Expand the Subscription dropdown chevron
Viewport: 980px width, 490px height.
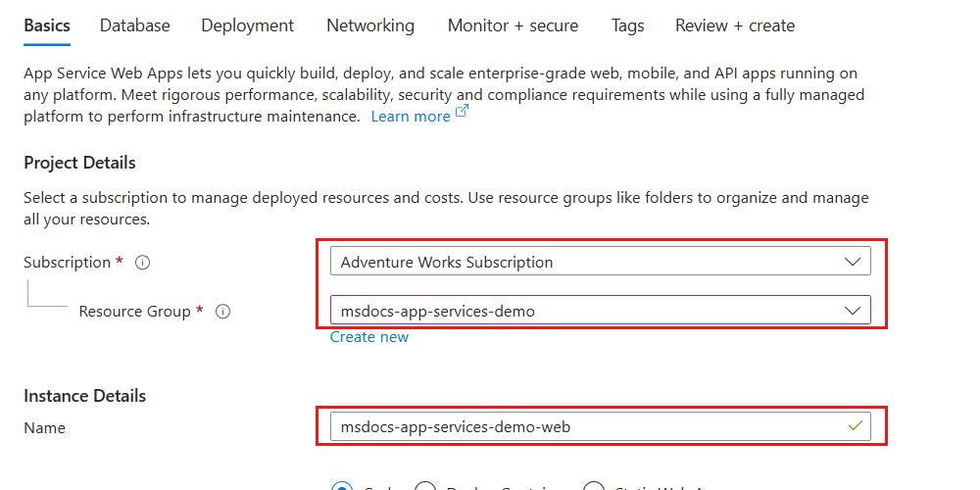[853, 262]
